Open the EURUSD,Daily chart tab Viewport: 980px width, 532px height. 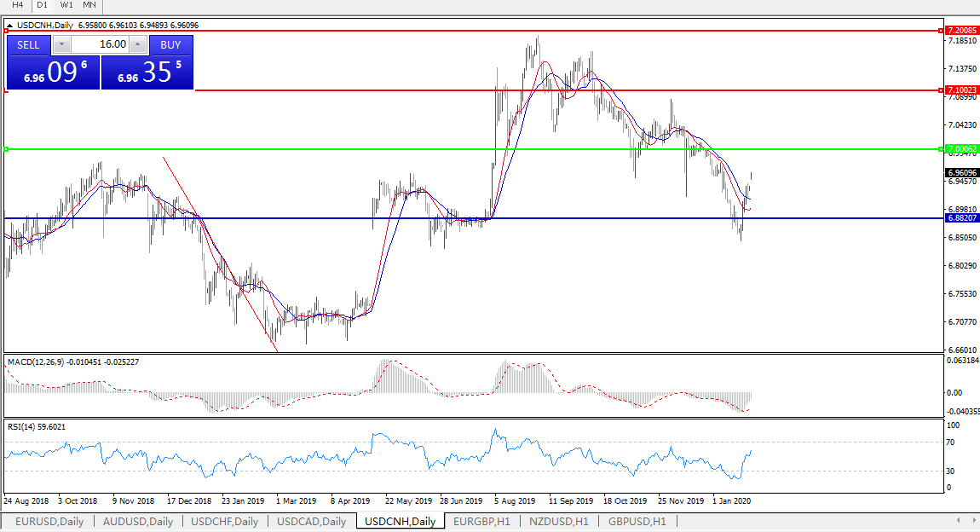49,521
